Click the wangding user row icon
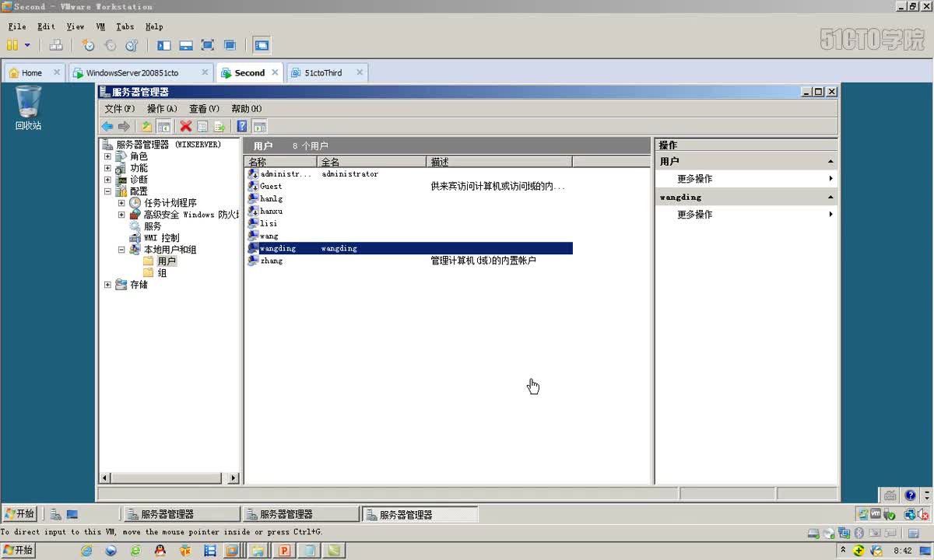This screenshot has height=560, width=934. pos(253,248)
